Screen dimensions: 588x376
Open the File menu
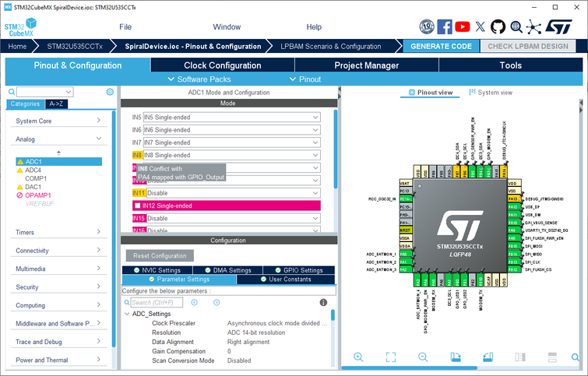point(125,27)
